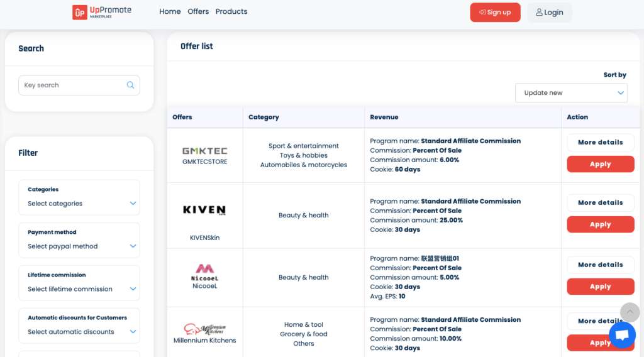Click Automobiles & motorcycles category text
644x357 pixels.
tap(304, 165)
